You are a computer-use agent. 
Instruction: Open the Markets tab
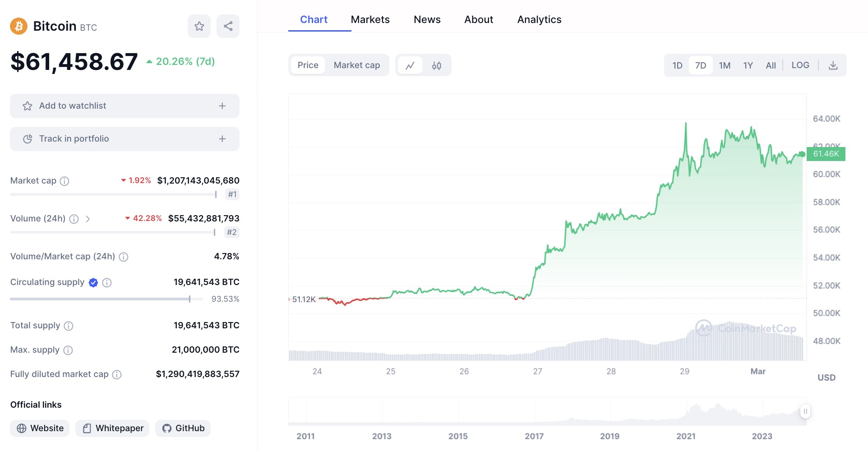[x=370, y=19]
